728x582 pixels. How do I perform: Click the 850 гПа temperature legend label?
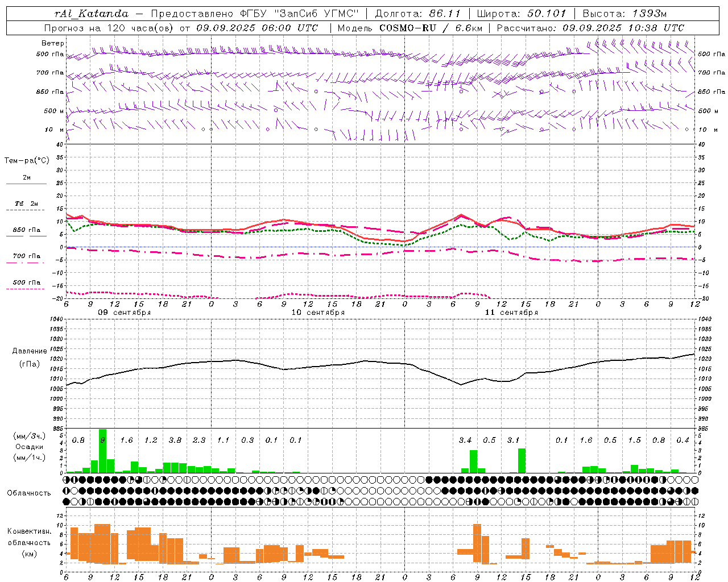pos(27,230)
